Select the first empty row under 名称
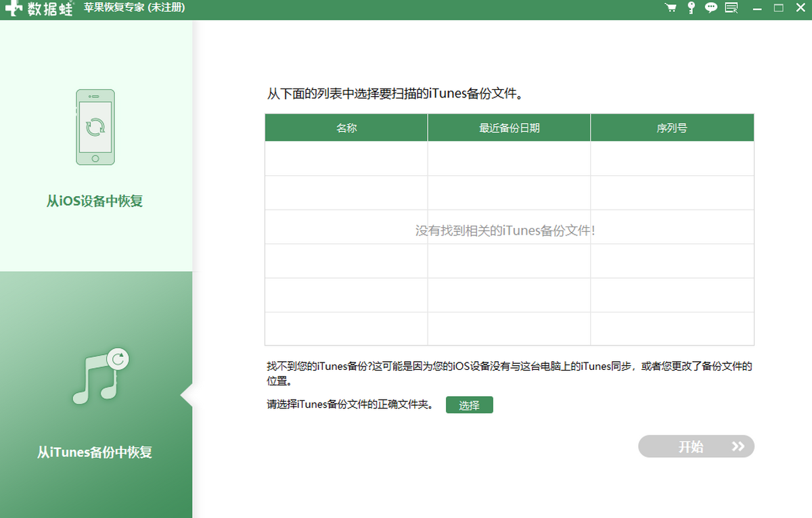This screenshot has height=518, width=812. point(346,158)
